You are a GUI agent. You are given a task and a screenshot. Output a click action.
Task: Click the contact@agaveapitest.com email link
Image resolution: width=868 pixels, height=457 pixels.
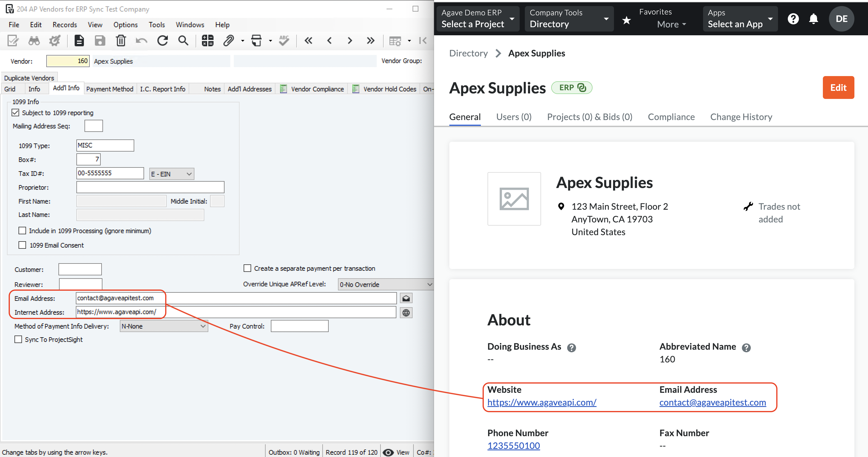point(712,402)
